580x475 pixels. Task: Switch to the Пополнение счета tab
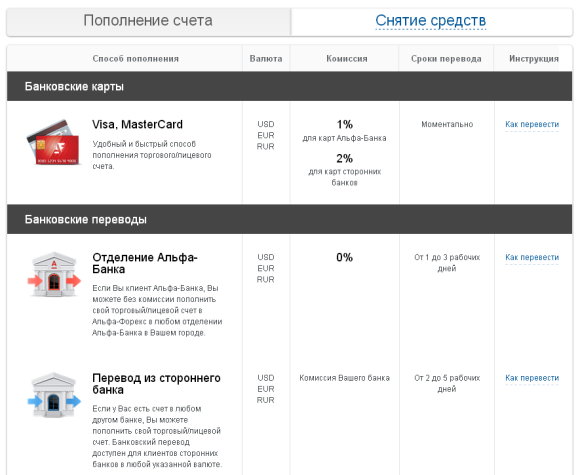pyautogui.click(x=148, y=22)
